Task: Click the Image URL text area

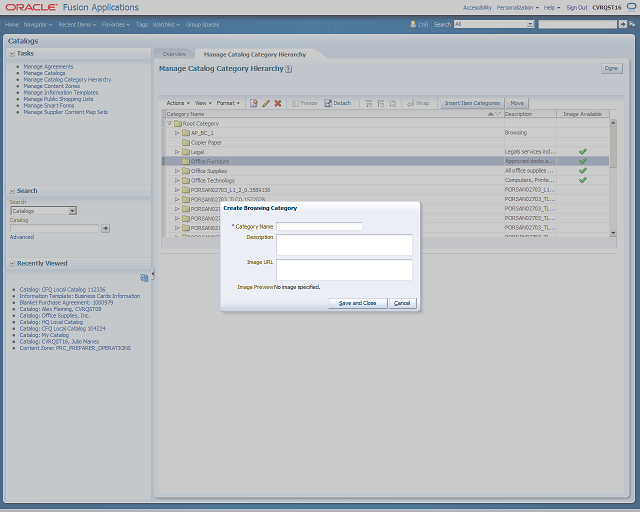Action: click(344, 270)
